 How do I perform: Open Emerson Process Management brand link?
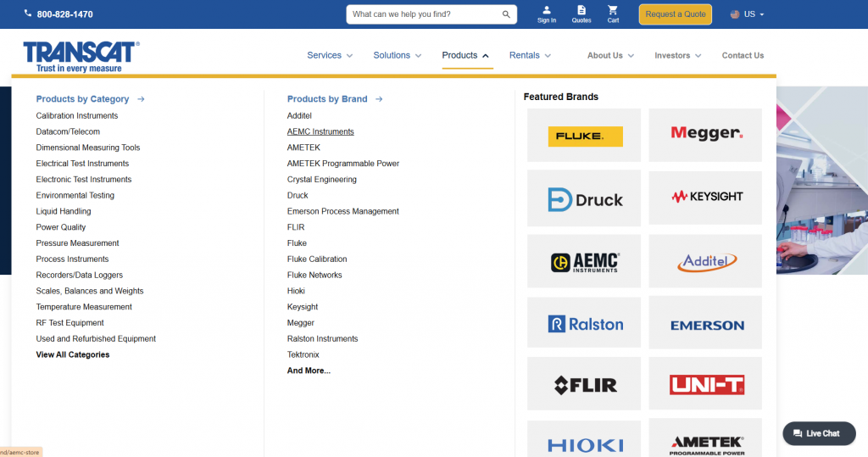(x=342, y=211)
